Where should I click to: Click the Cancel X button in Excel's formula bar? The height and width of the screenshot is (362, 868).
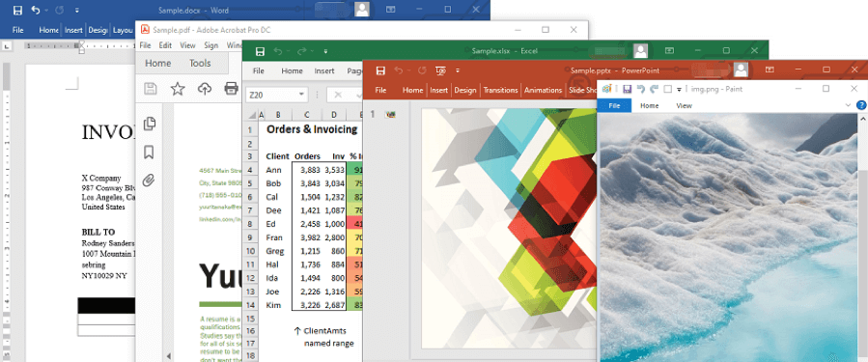[x=338, y=95]
